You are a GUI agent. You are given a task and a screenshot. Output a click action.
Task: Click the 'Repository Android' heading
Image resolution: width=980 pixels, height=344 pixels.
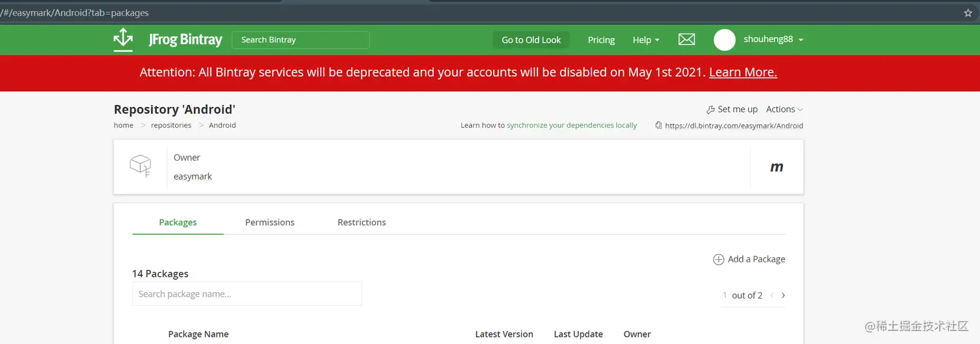pos(174,109)
